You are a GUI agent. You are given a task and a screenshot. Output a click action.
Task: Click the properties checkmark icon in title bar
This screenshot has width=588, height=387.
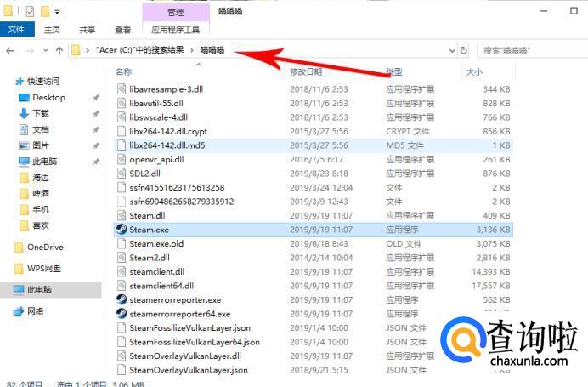(30, 12)
